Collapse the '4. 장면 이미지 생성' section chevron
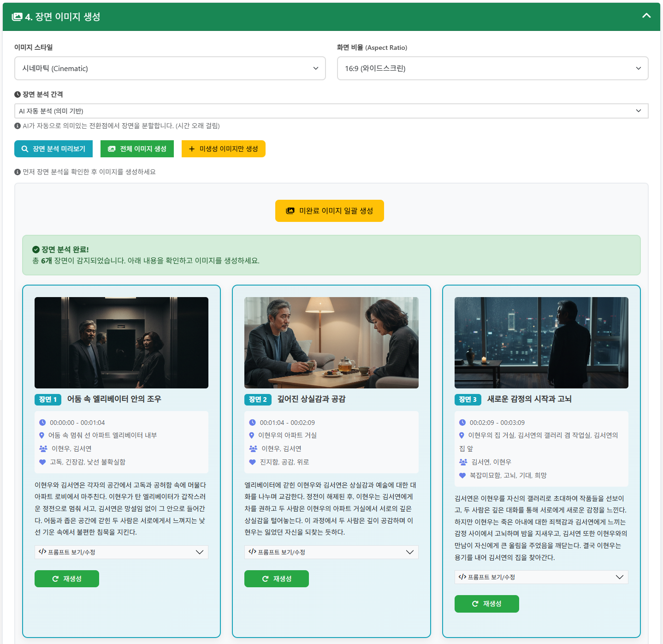Screen dimensions: 663x644 pos(646,16)
